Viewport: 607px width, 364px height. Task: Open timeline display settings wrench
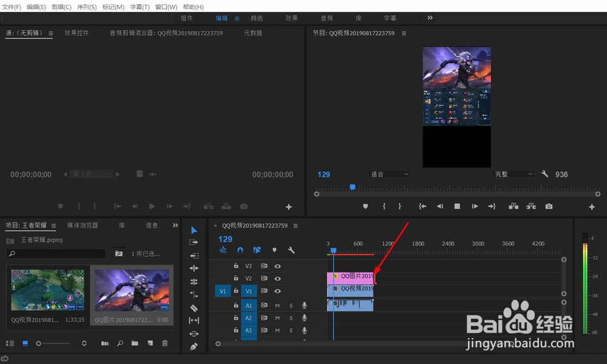click(x=291, y=251)
